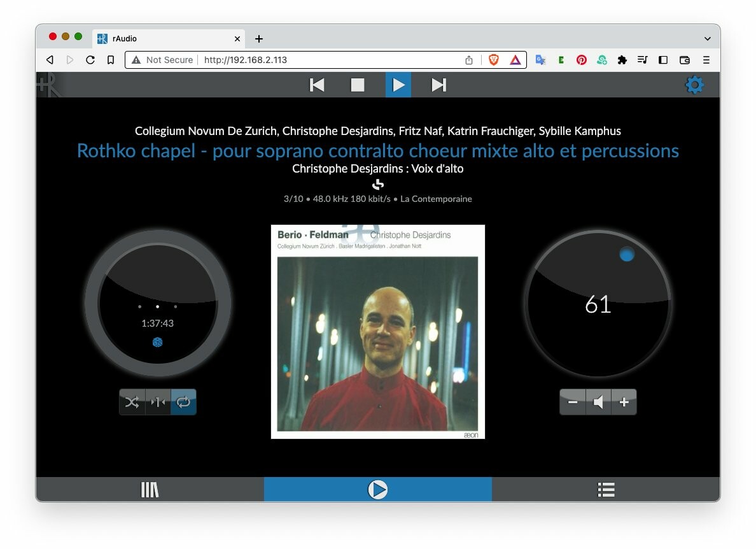Switch to the Playlist tab
Image resolution: width=756 pixels, height=549 pixels.
pos(606,490)
